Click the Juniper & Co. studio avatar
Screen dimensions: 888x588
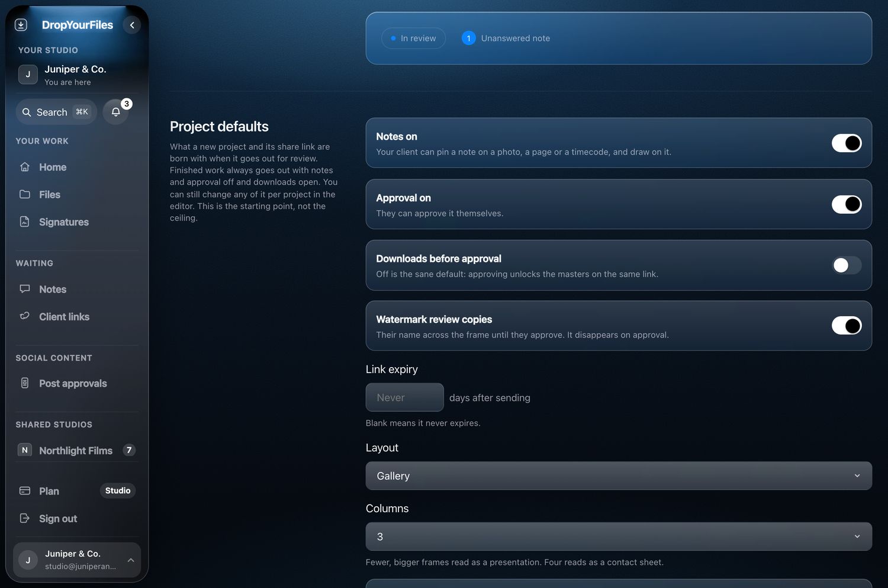(28, 75)
